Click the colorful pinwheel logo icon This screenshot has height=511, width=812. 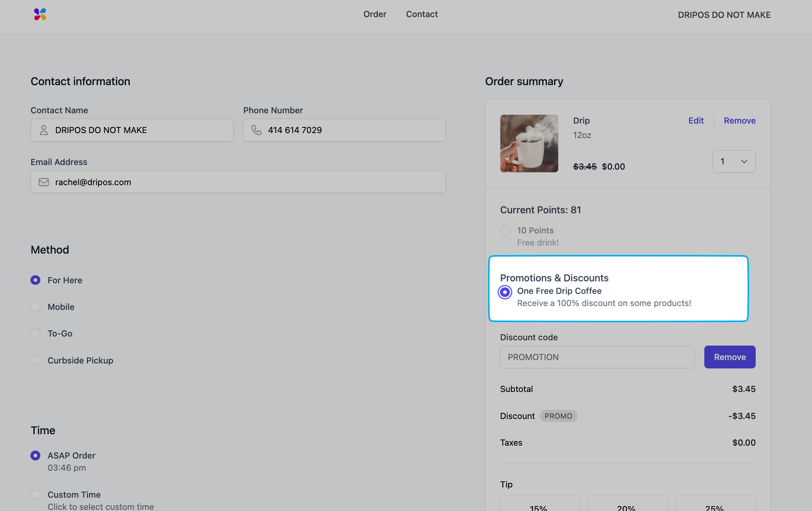coord(40,14)
